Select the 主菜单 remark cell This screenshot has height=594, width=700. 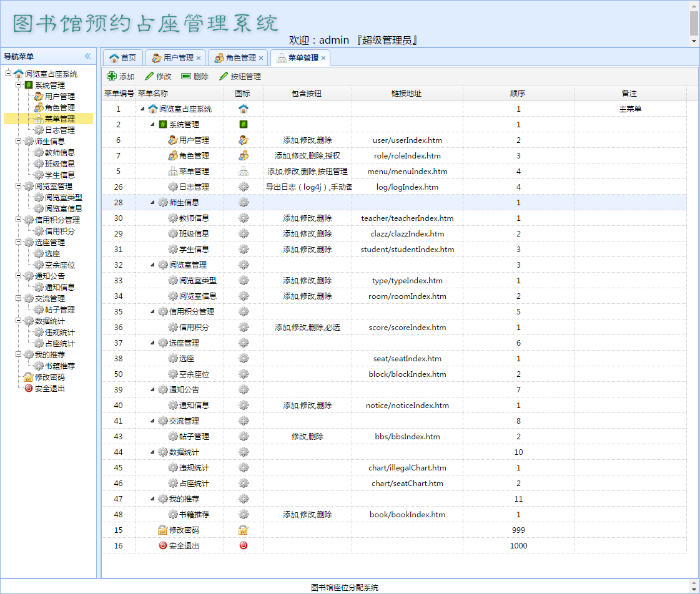pos(630,109)
